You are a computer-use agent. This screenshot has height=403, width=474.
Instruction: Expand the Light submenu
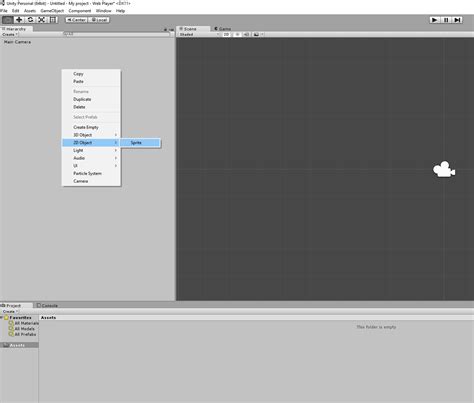tap(91, 150)
